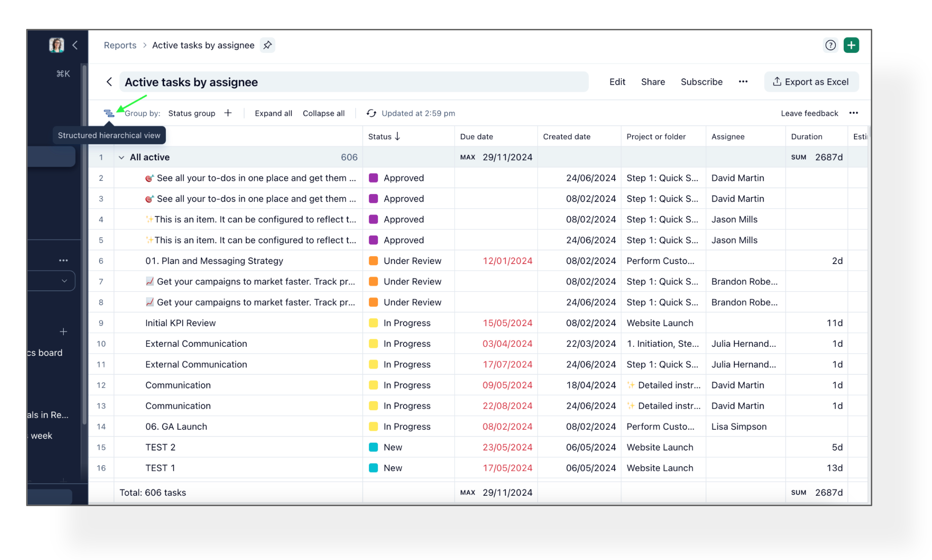
Task: Edit the report title field
Action: (353, 82)
